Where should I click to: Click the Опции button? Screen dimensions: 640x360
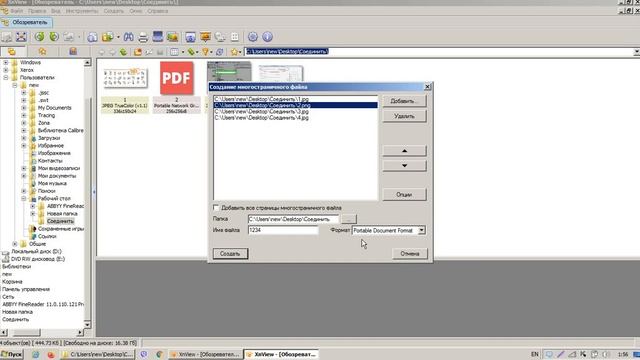[404, 194]
